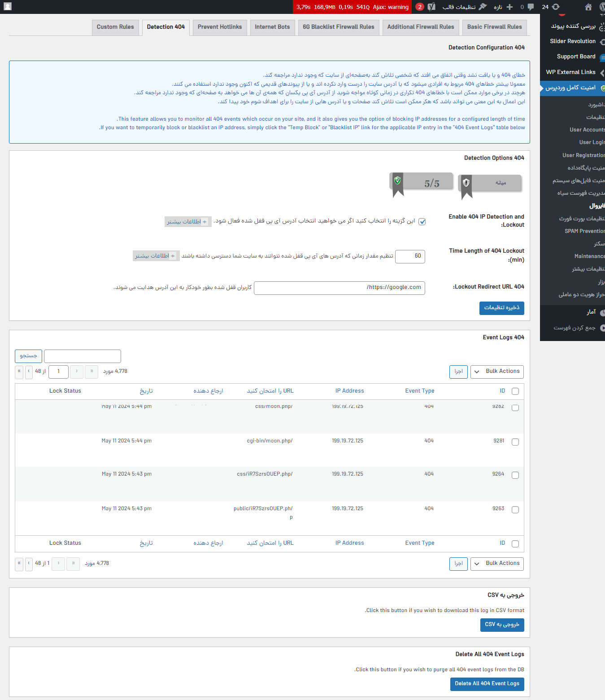Screen dimensions: 605x700
Task: Expand more info next to 404 detection checkbox
Action: 187,222
